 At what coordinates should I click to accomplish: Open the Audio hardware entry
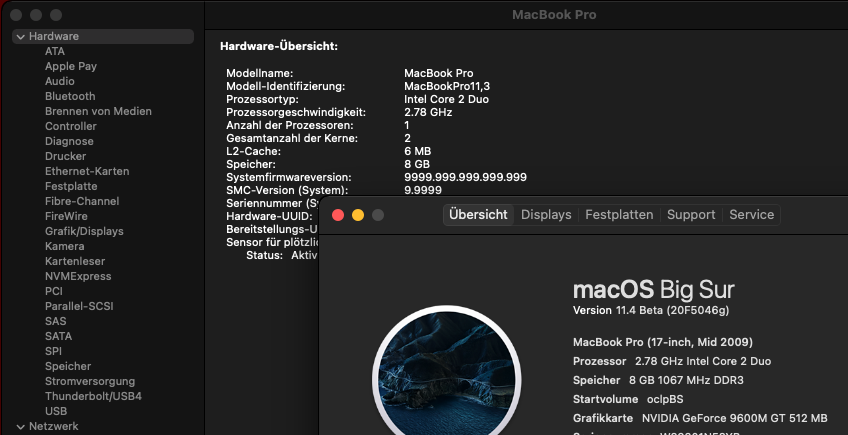point(59,81)
